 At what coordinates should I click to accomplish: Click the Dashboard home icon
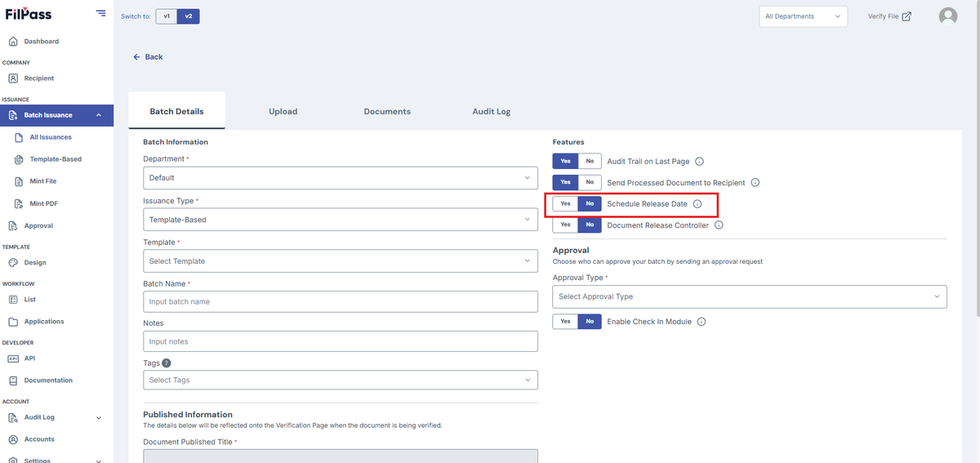coord(13,42)
